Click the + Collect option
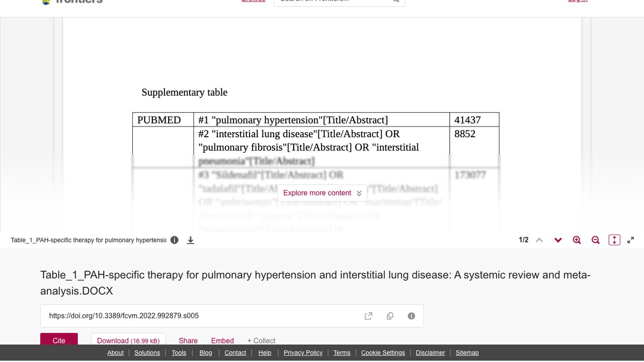 261,340
